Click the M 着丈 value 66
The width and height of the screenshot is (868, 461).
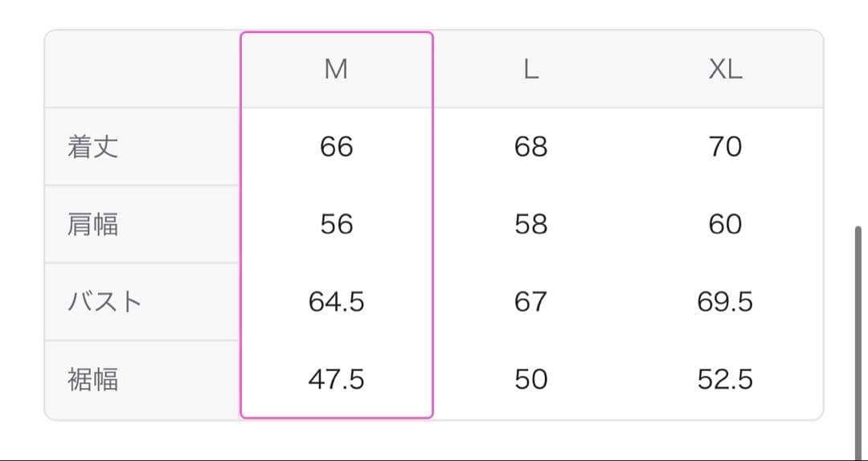coord(336,147)
